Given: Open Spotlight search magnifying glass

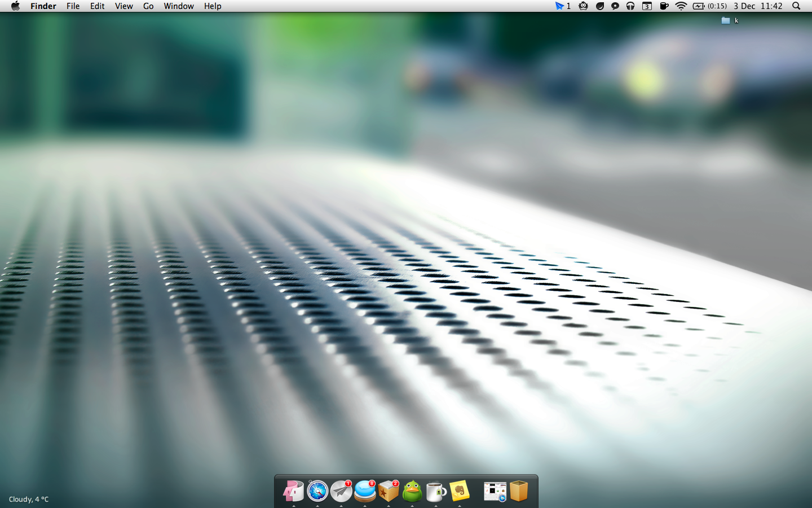Looking at the screenshot, I should tap(796, 6).
